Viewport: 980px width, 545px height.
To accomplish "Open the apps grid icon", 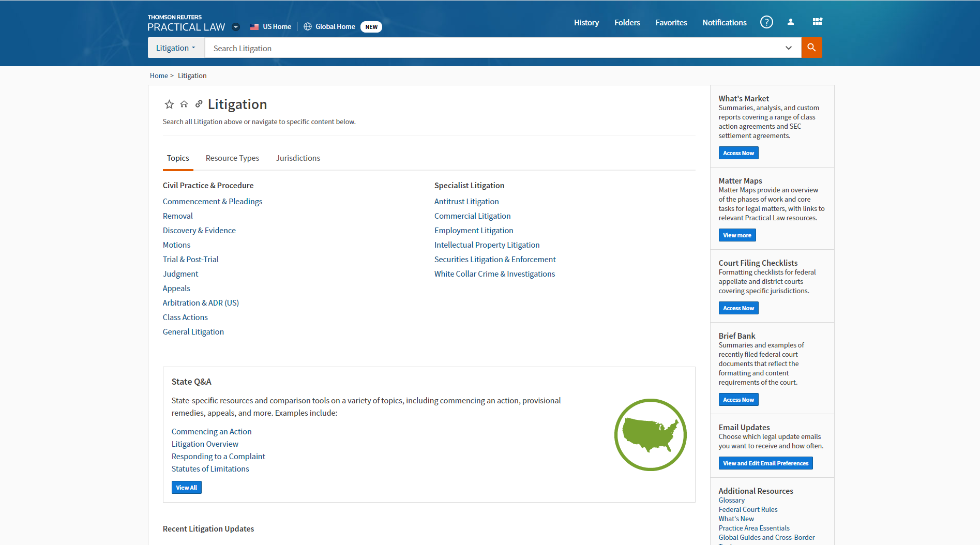I will click(817, 22).
